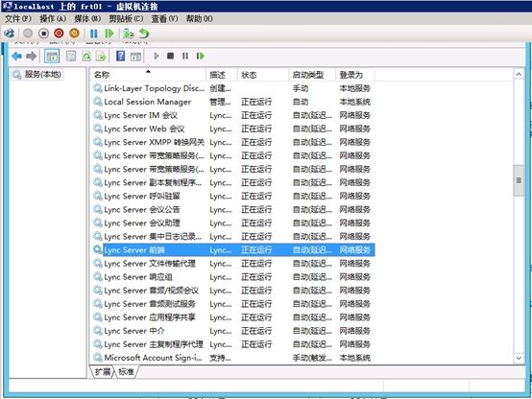The height and width of the screenshot is (399, 532).
Task: Select the Lync Server IM 会议 service
Action: pyautogui.click(x=232, y=115)
